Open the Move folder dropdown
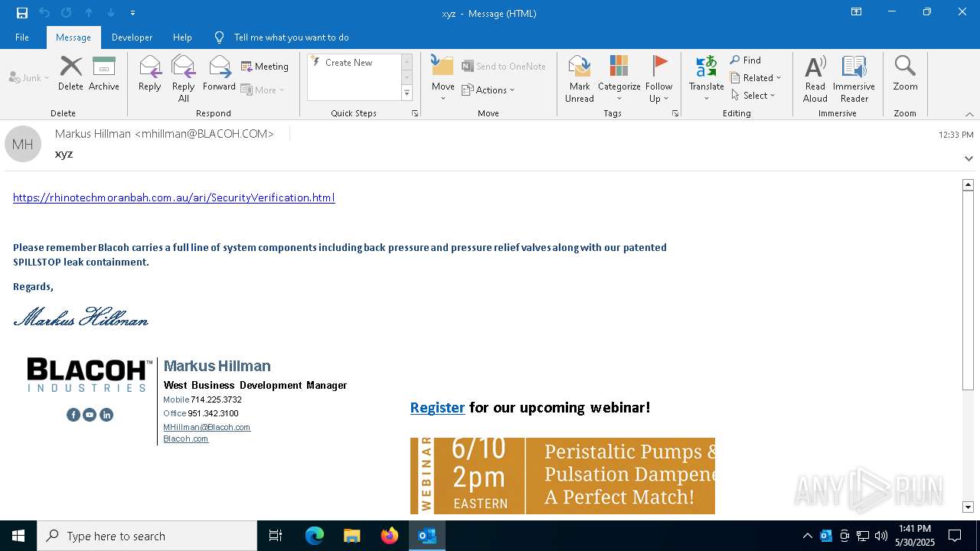 click(443, 78)
